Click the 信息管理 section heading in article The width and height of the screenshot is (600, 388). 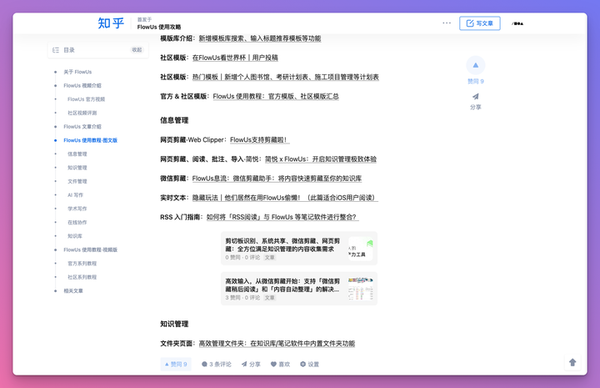pyautogui.click(x=174, y=120)
